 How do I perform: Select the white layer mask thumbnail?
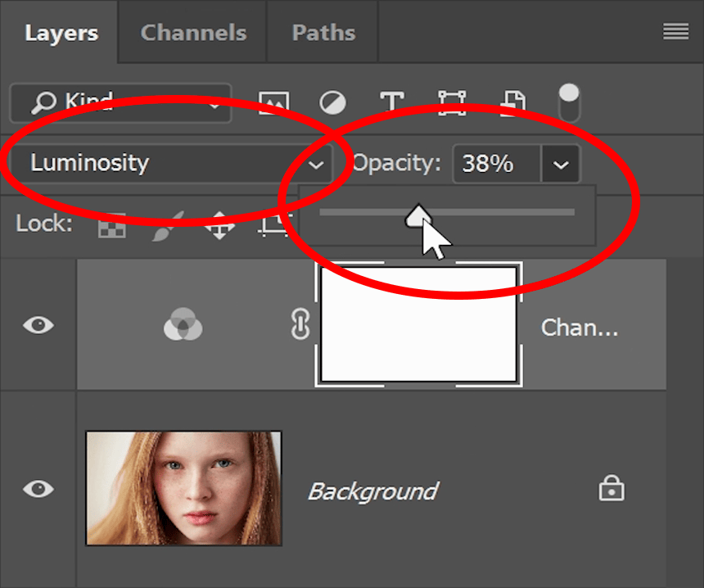click(418, 324)
